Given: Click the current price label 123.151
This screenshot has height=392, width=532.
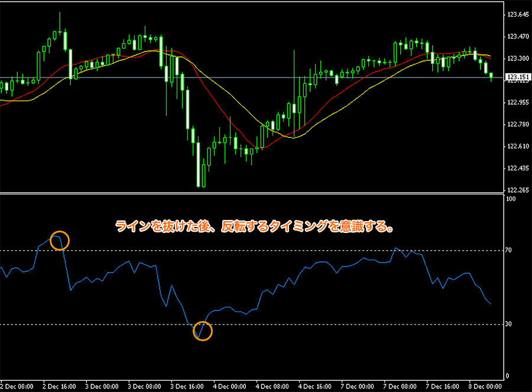Looking at the screenshot, I should (518, 77).
